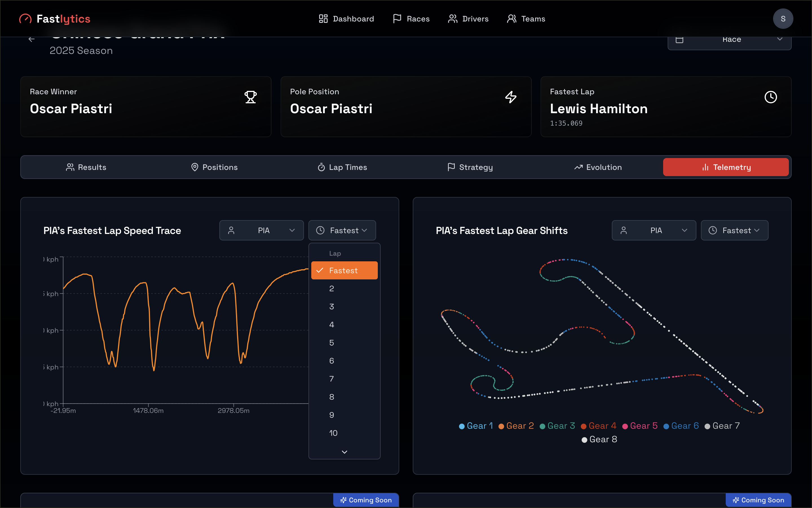Click the PIA's Fastest Lap Gear Shifts title
Viewport: 812px width, 508px height.
[502, 231]
